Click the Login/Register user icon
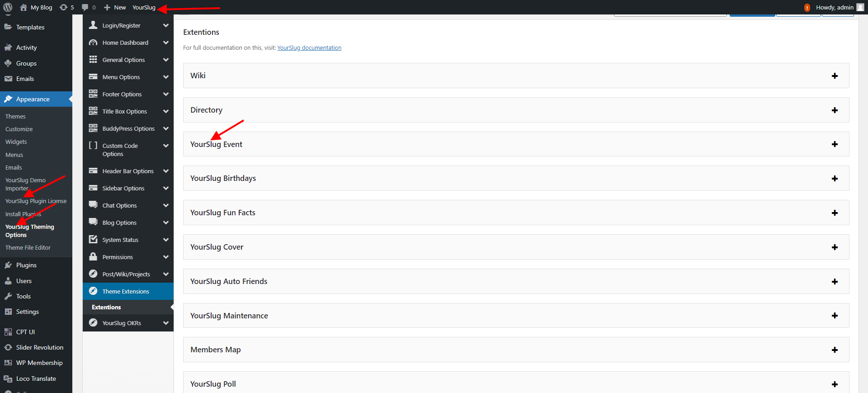Viewport: 868px width, 393px height. click(x=93, y=25)
